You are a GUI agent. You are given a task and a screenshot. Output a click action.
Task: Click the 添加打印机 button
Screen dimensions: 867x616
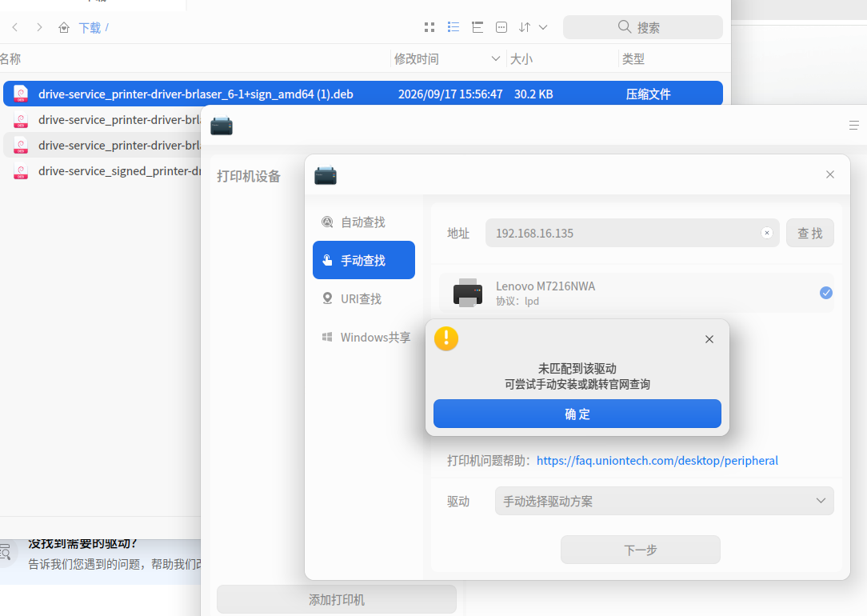coord(337,599)
